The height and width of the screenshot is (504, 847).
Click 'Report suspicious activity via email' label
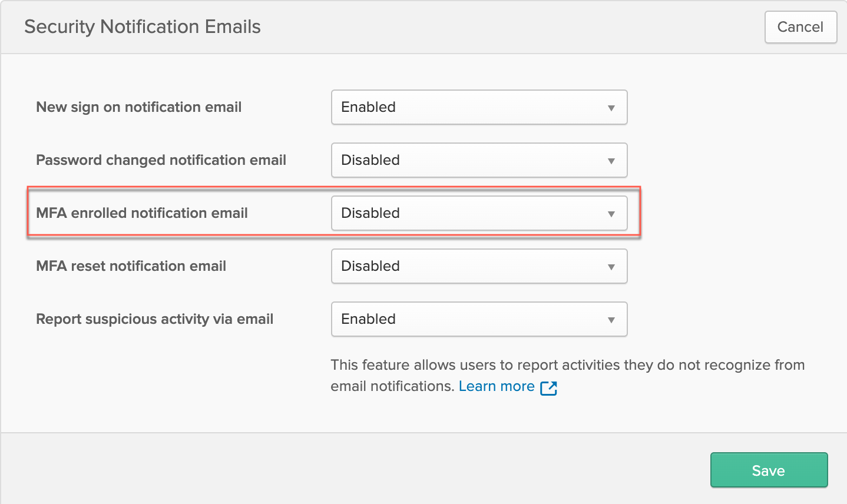tap(154, 319)
